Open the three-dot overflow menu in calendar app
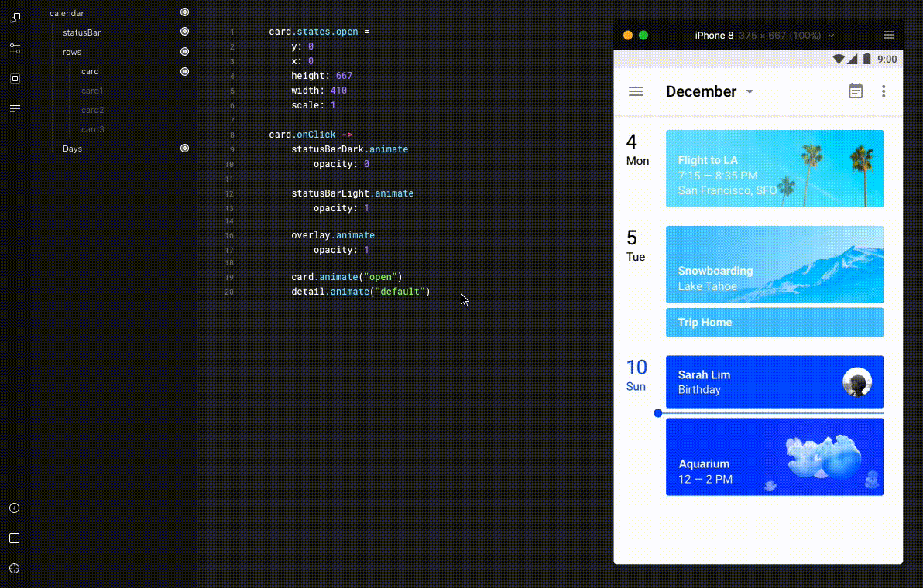 [884, 91]
